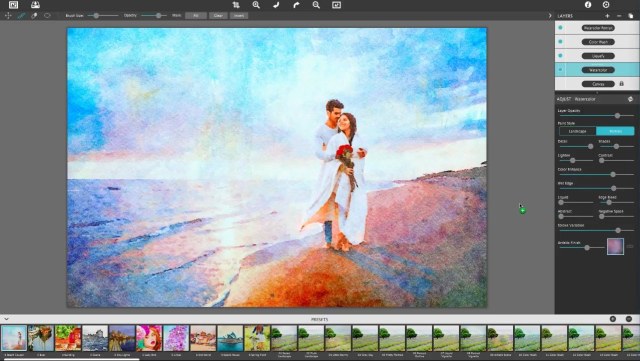Expand the divider below Canvas layer
This screenshot has height=361, width=640.
(597, 93)
